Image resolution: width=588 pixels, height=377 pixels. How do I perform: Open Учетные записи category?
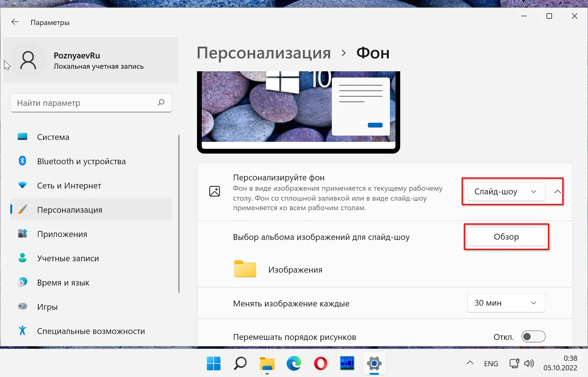tap(91, 258)
